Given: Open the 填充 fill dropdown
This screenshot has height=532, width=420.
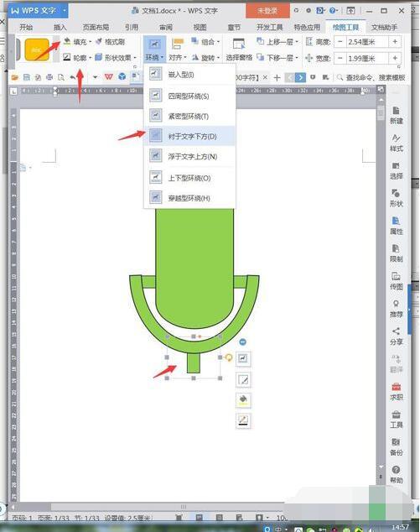Looking at the screenshot, I should click(x=78, y=42).
